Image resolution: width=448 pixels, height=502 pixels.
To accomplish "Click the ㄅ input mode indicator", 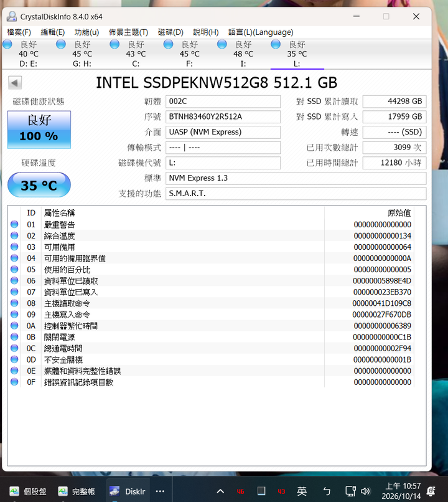I will pyautogui.click(x=327, y=491).
